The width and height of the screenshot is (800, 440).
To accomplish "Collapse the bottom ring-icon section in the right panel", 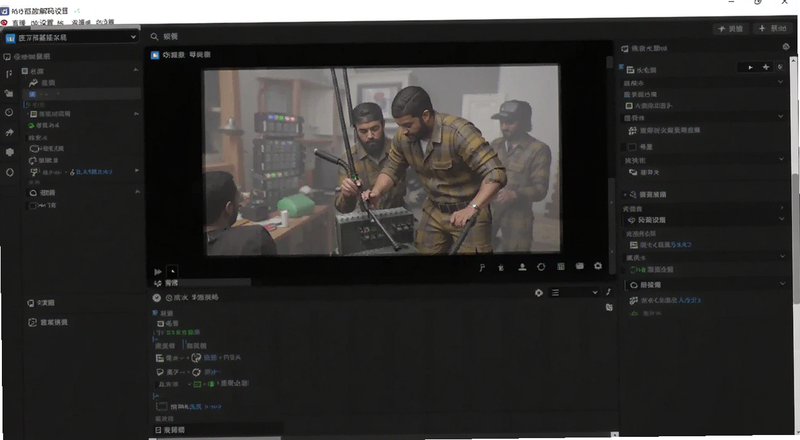I will tap(782, 283).
